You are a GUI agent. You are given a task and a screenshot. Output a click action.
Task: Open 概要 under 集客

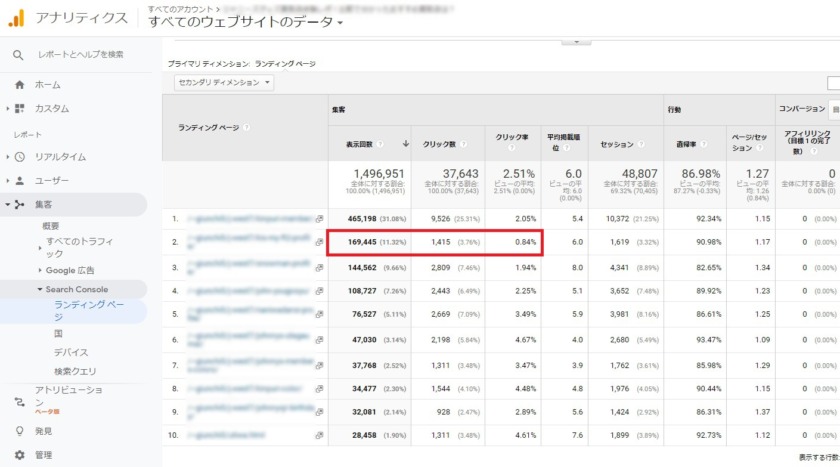[x=51, y=226]
